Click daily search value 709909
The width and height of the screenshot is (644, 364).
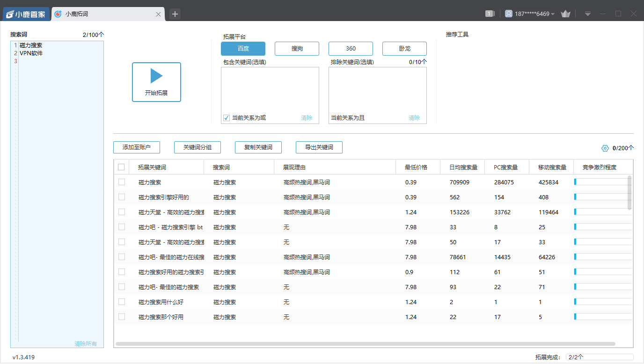[460, 182]
